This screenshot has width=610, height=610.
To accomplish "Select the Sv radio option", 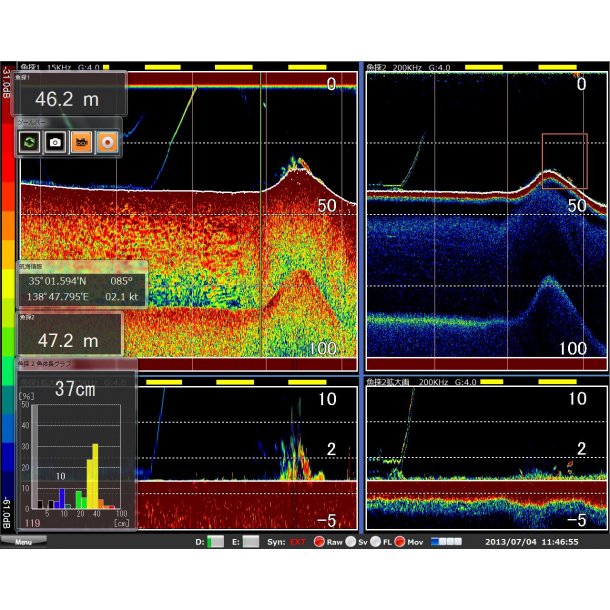I will [x=351, y=542].
